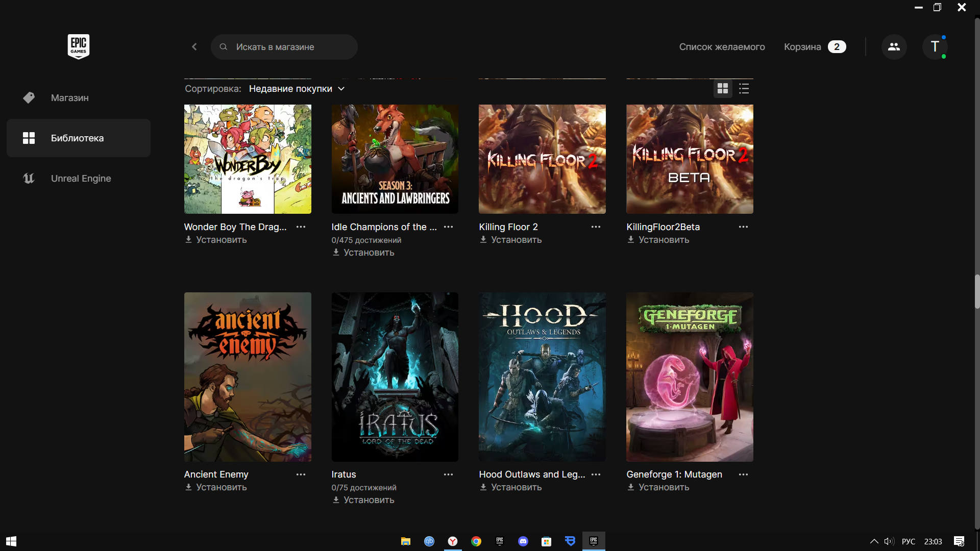
Task: Switch input language РУС
Action: pos(909,541)
